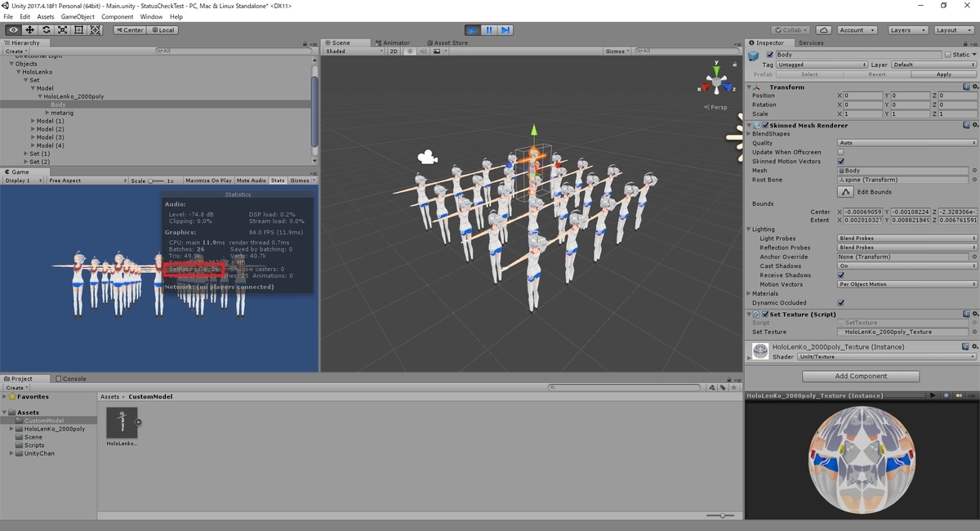Screen dimensions: 980x531
Task: Select the combined Transform tool
Action: tap(96, 30)
